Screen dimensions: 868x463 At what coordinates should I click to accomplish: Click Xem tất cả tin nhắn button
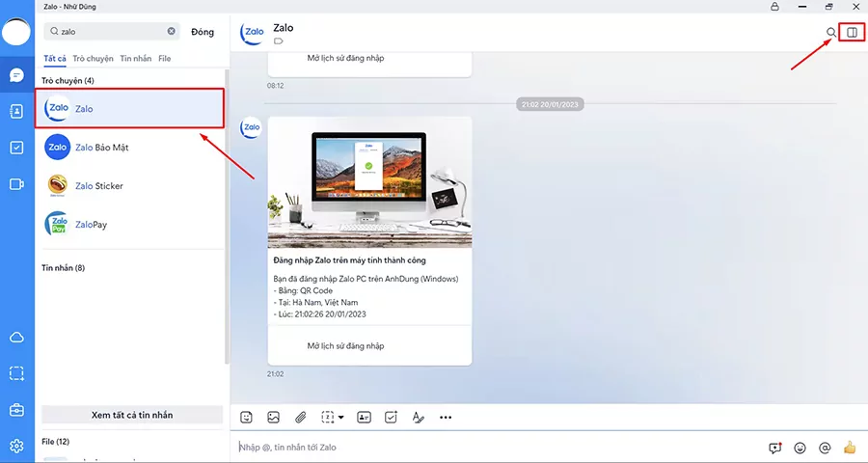point(132,415)
